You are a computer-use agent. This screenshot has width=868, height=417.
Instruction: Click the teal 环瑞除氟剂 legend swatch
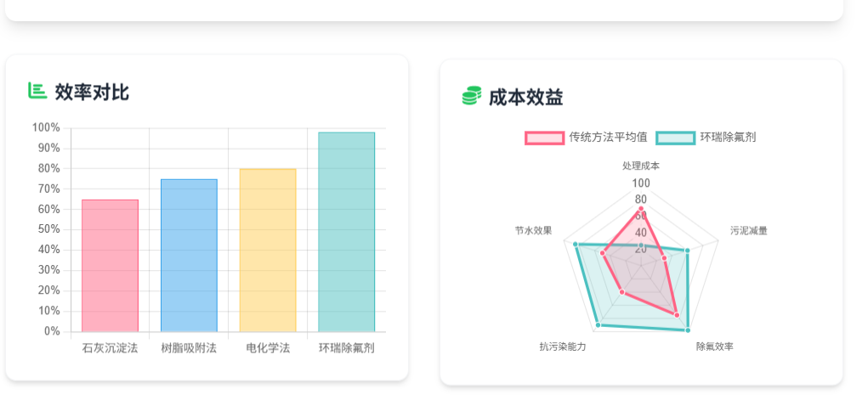click(x=675, y=138)
